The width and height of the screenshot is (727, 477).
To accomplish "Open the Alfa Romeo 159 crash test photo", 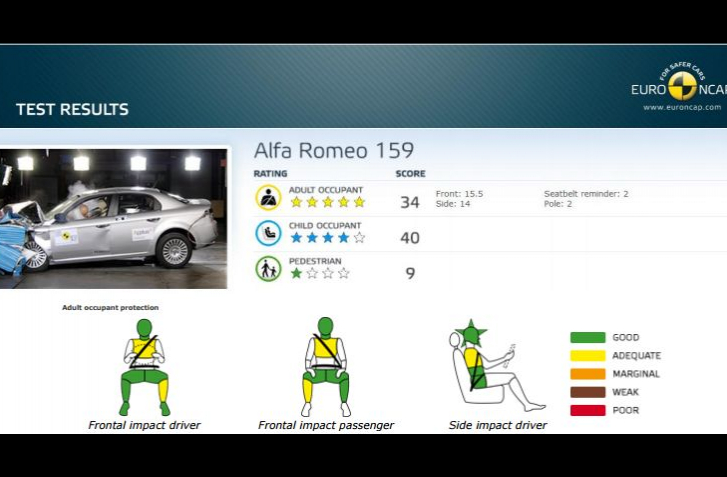I will tap(114, 218).
